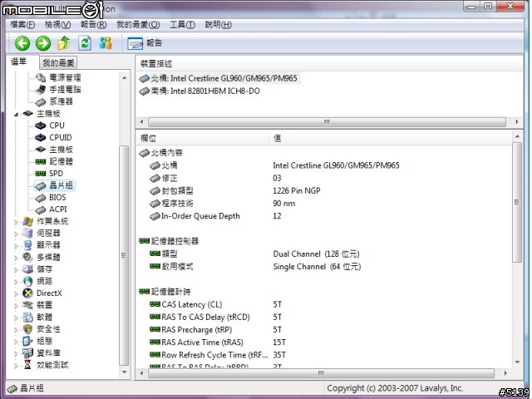532x399 pixels.
Task: Select 晶片組 in the tree
Action: 54,185
